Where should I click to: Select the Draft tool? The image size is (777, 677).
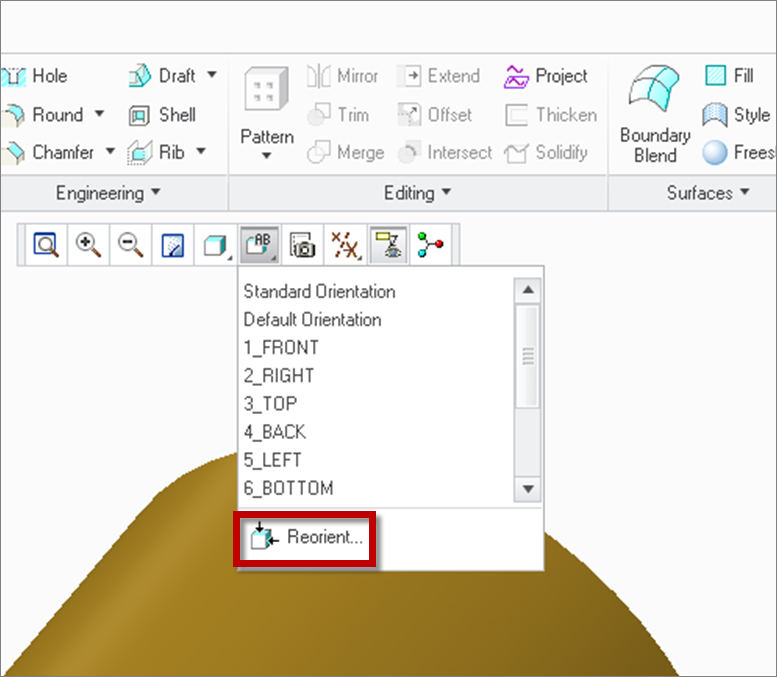point(162,76)
